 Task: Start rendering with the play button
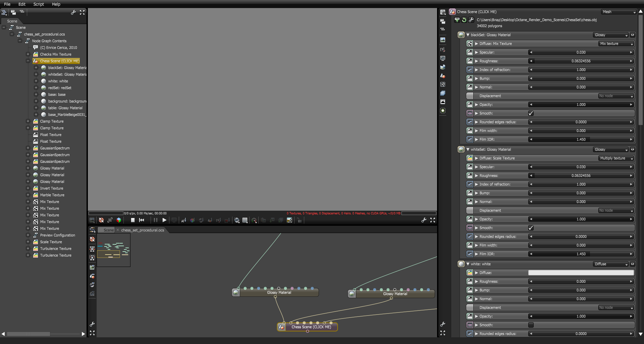click(x=164, y=220)
